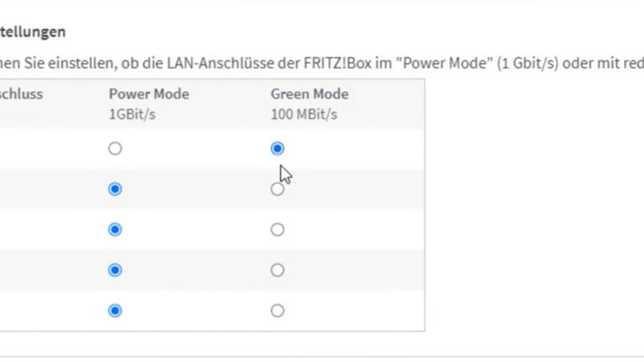Choose Power Mode radio in the third row
The height and width of the screenshot is (362, 644).
(115, 230)
